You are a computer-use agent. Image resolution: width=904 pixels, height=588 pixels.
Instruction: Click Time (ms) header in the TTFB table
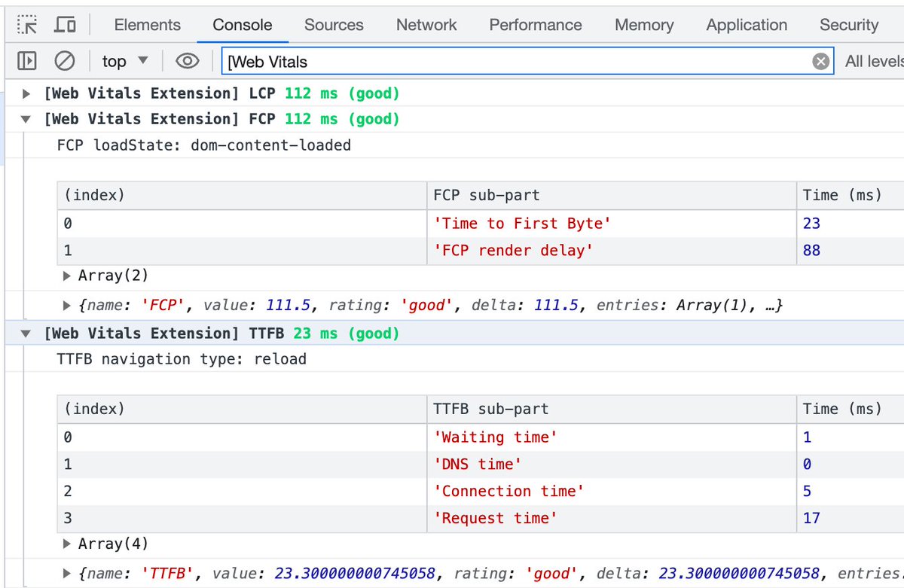point(850,410)
